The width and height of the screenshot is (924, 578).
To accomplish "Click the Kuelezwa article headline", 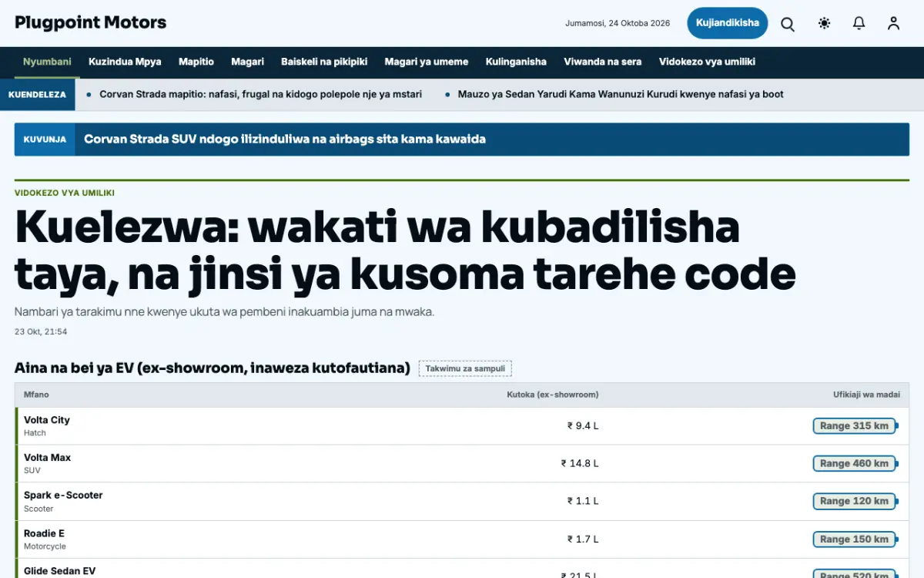I will click(405, 250).
